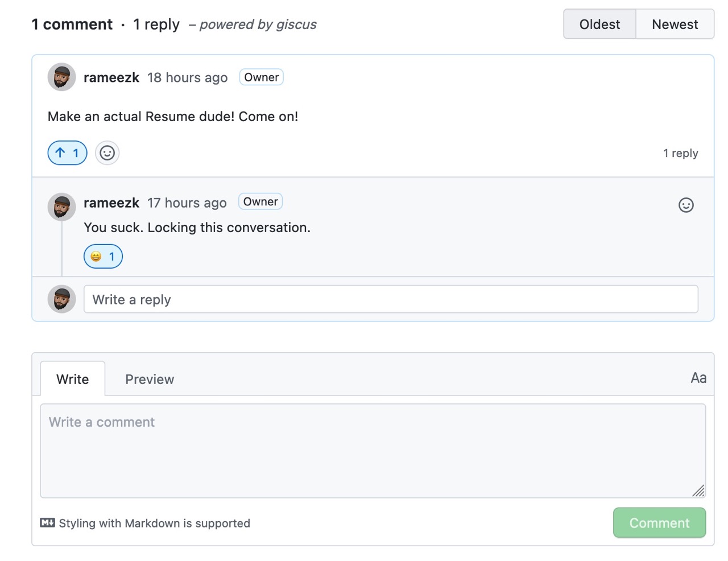Focus the Write a reply field

click(x=391, y=299)
